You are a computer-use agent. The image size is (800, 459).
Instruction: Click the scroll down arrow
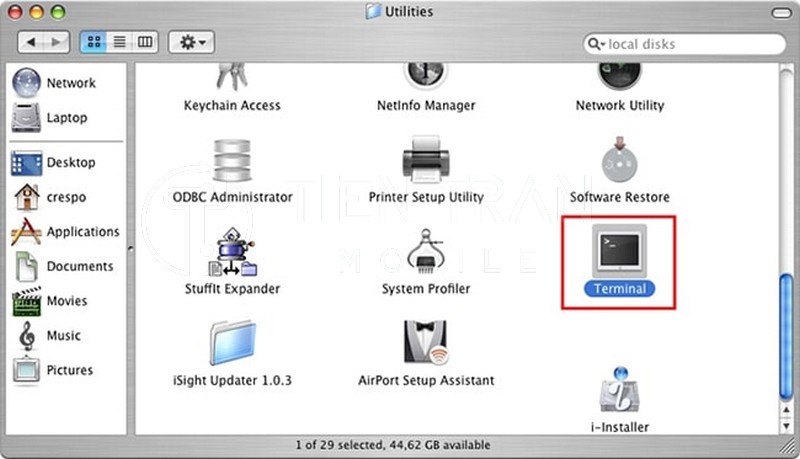tap(786, 426)
